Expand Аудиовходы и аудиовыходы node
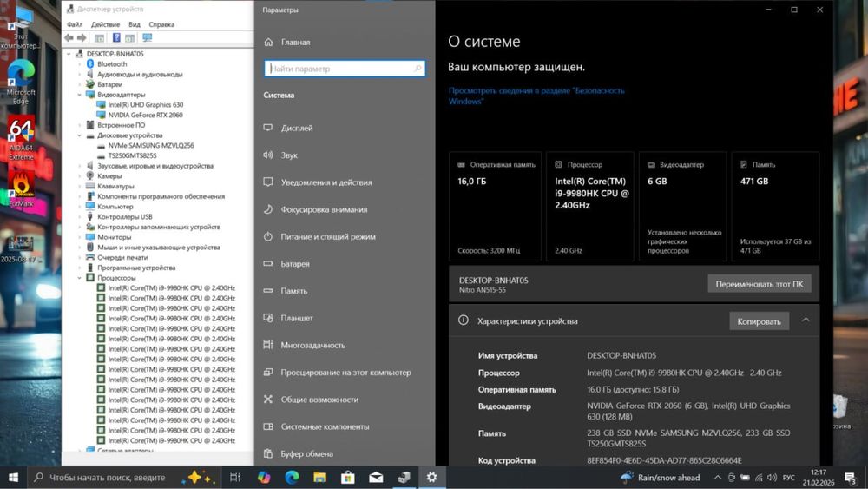This screenshot has width=868, height=489. point(79,74)
